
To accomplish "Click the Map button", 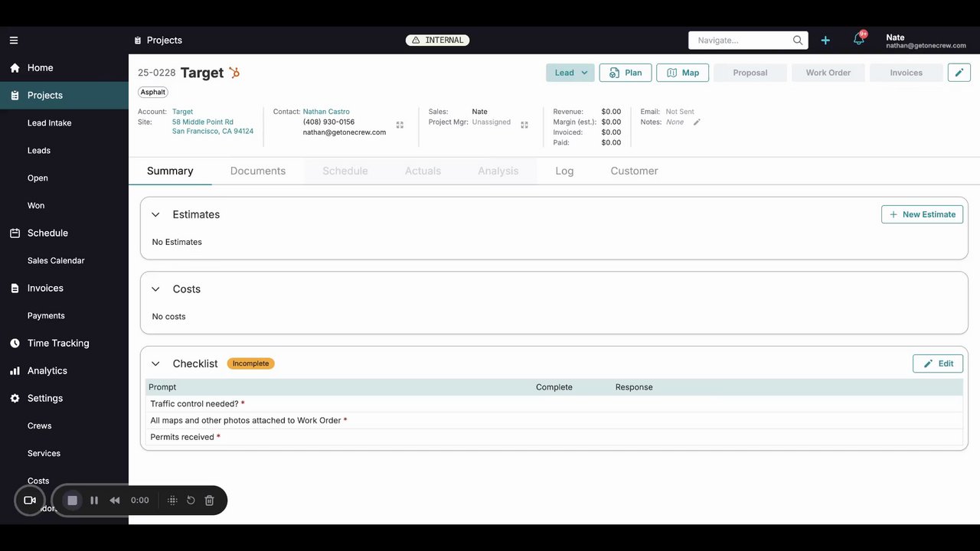I will pyautogui.click(x=683, y=73).
